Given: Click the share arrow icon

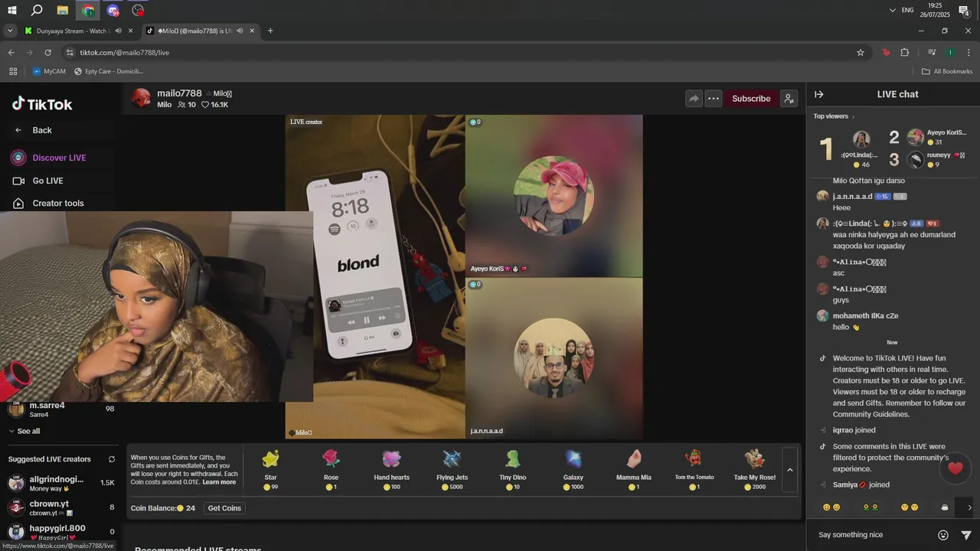Looking at the screenshot, I should [x=694, y=99].
